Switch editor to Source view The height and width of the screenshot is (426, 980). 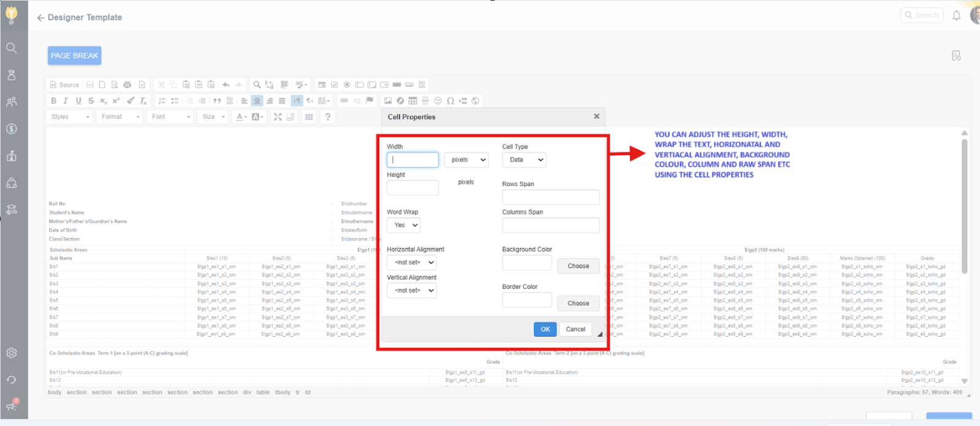(x=65, y=85)
